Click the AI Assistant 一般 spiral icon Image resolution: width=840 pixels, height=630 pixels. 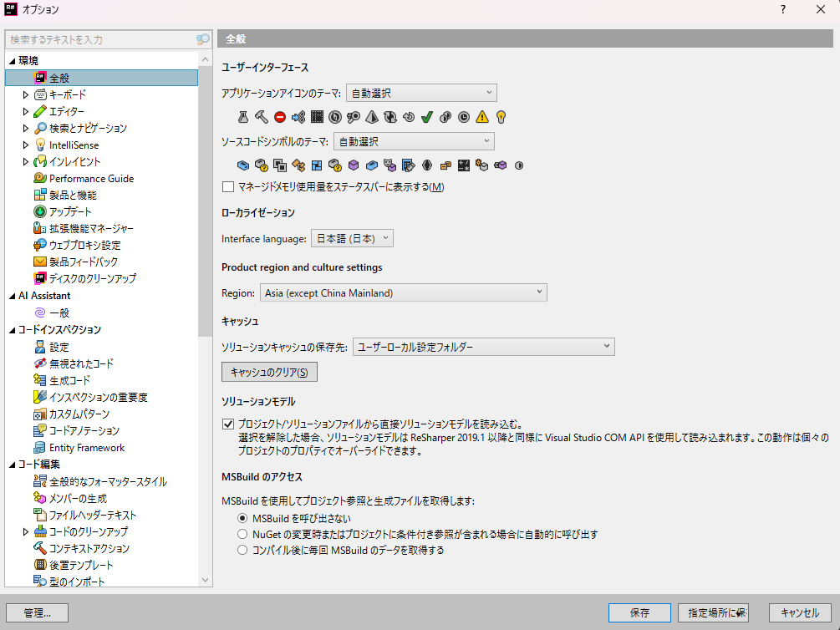pos(40,312)
